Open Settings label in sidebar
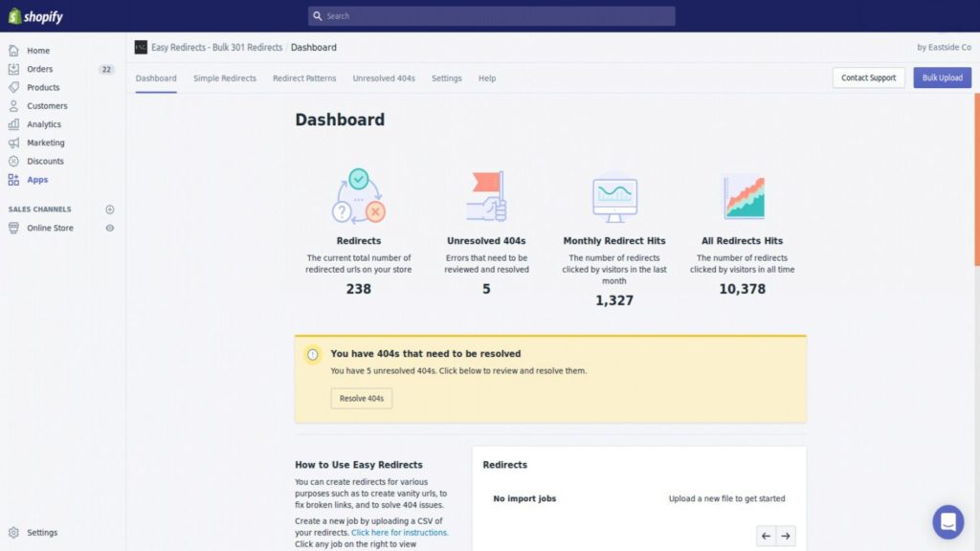 click(x=42, y=532)
